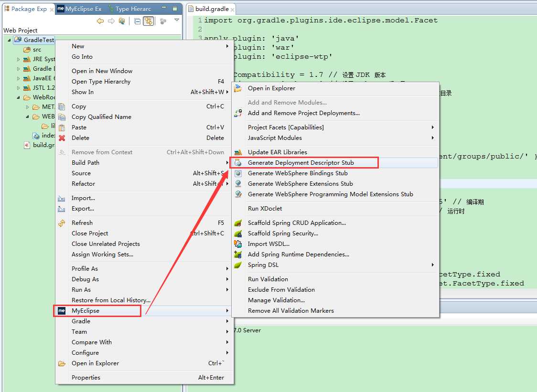
Task: Click the Update EAR Libraries icon
Action: (238, 152)
